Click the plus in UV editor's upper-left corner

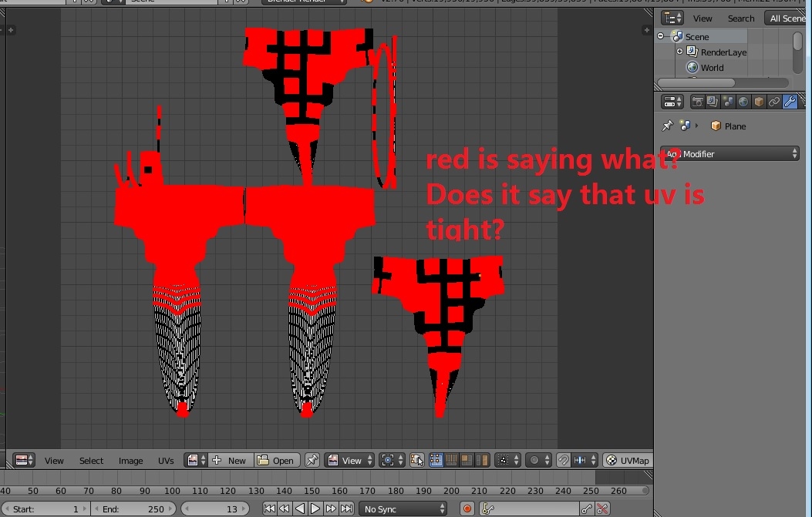(x=10, y=30)
